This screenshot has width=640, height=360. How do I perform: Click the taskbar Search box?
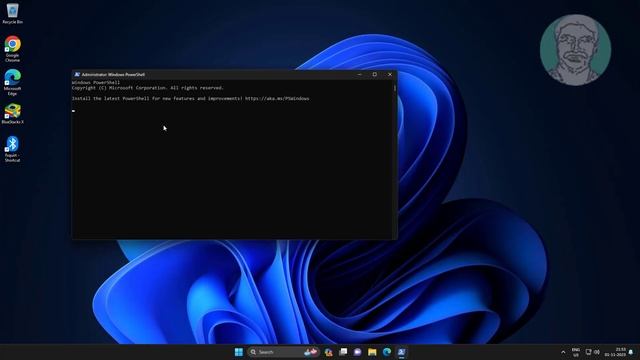283,352
